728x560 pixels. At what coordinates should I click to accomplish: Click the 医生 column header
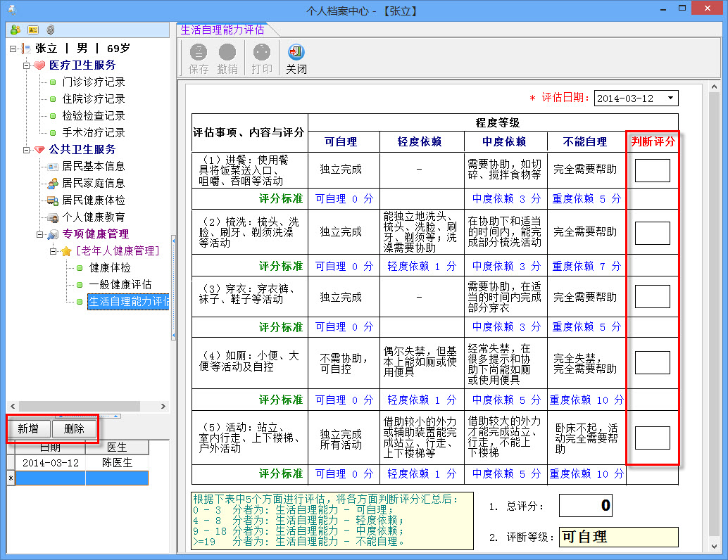pos(117,447)
